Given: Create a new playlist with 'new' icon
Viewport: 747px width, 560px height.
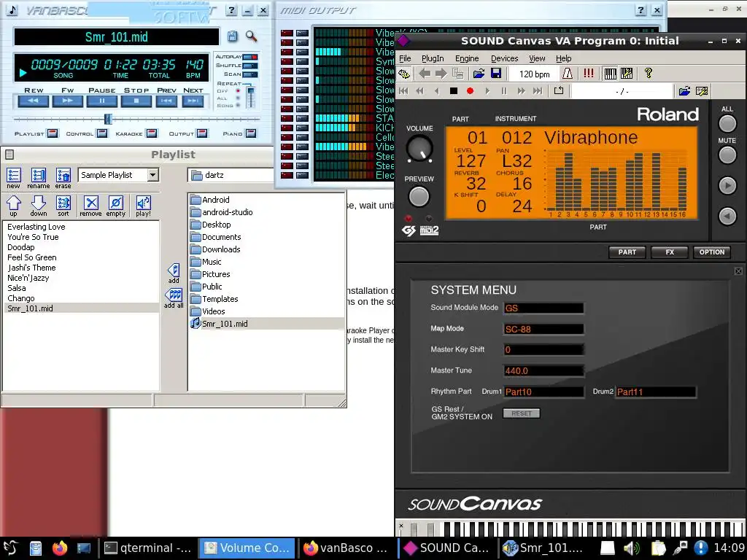Looking at the screenshot, I should 13,179.
